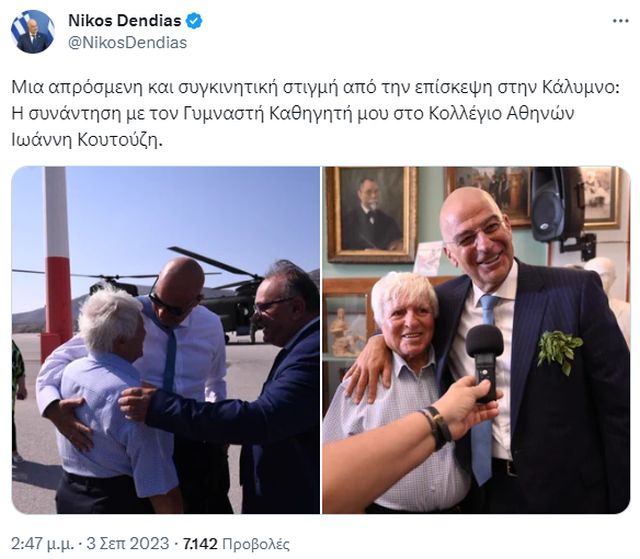
Task: Click the black microphone in the right photo
Action: tap(484, 362)
